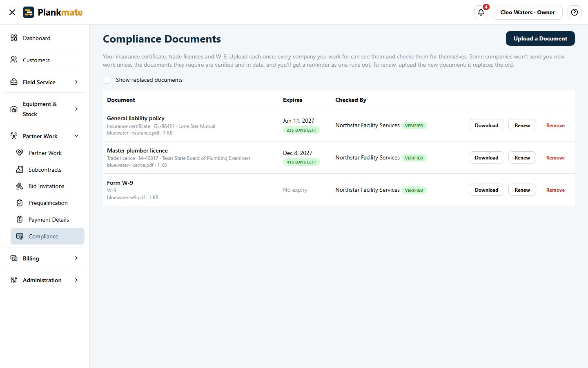The width and height of the screenshot is (588, 368).
Task: Click the Customers people icon
Action: pyautogui.click(x=14, y=60)
